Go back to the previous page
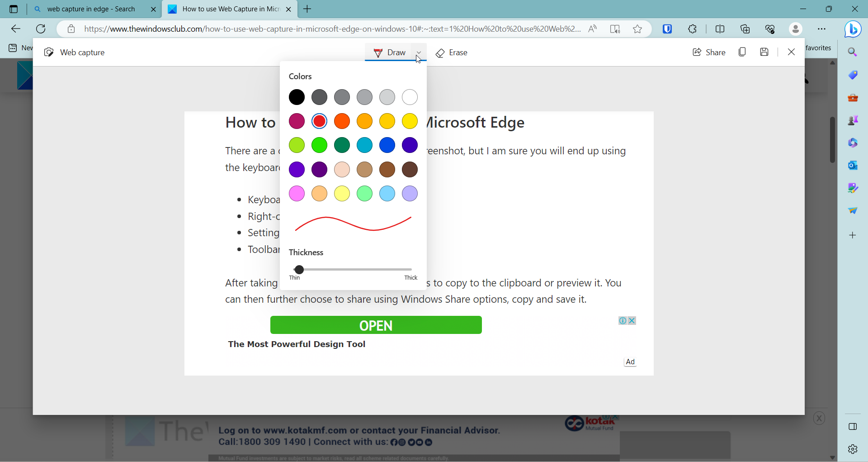This screenshot has height=462, width=868. pyautogui.click(x=16, y=29)
